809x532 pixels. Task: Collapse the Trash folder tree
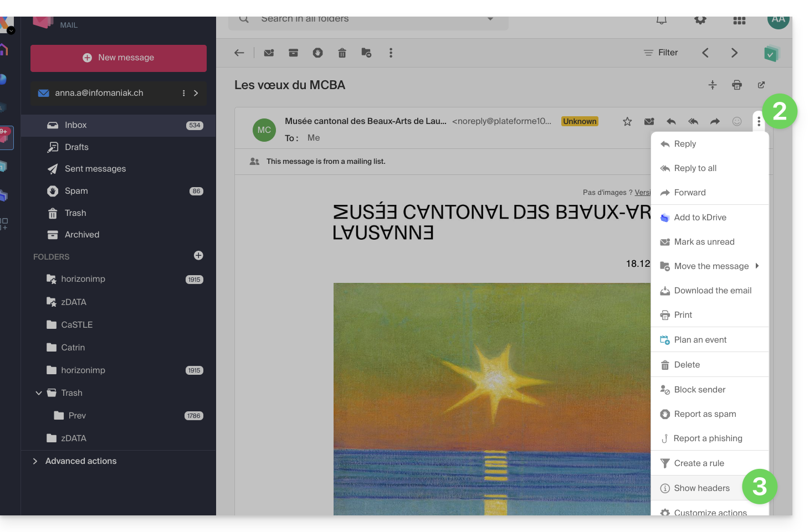tap(39, 393)
